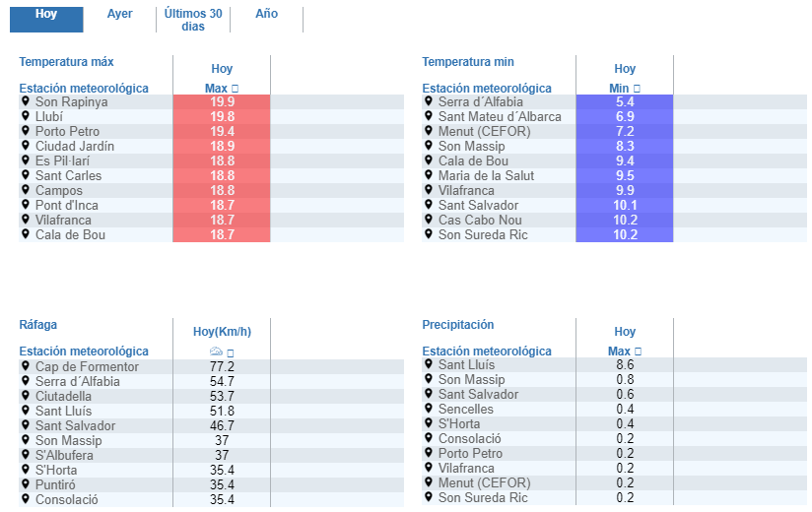Open the Maria de la Salut station link

click(489, 175)
